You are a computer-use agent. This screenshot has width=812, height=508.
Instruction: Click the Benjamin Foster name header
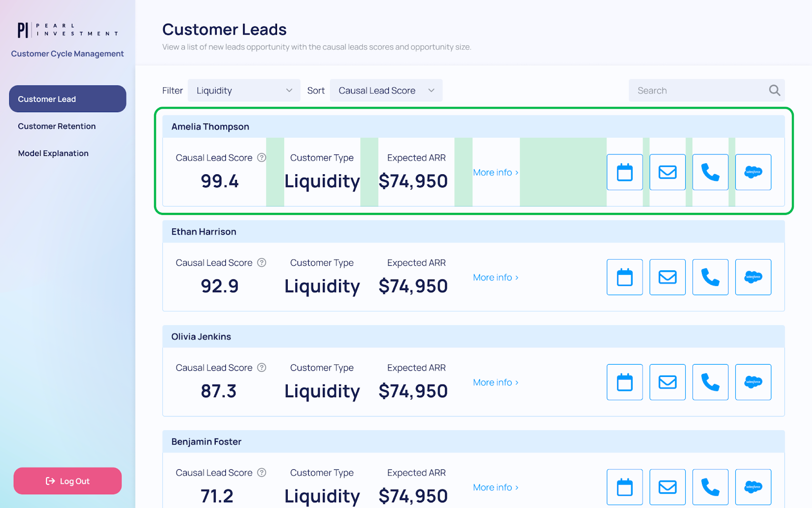(x=473, y=441)
